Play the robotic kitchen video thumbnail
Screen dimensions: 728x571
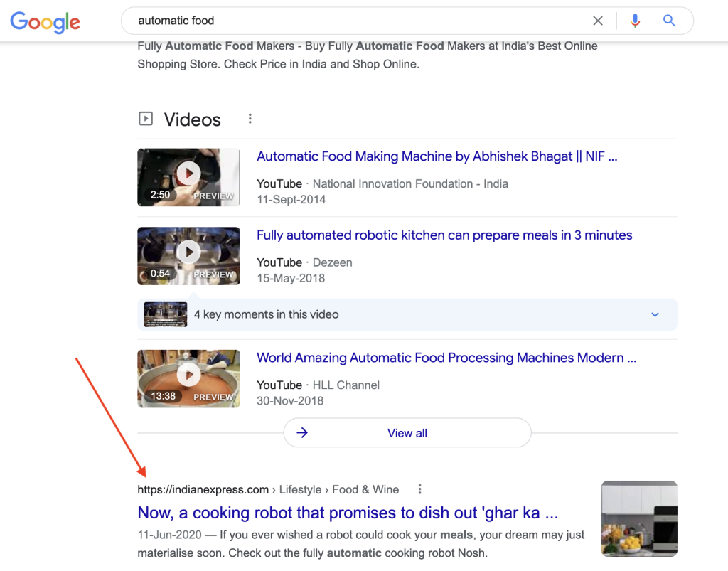click(x=188, y=256)
